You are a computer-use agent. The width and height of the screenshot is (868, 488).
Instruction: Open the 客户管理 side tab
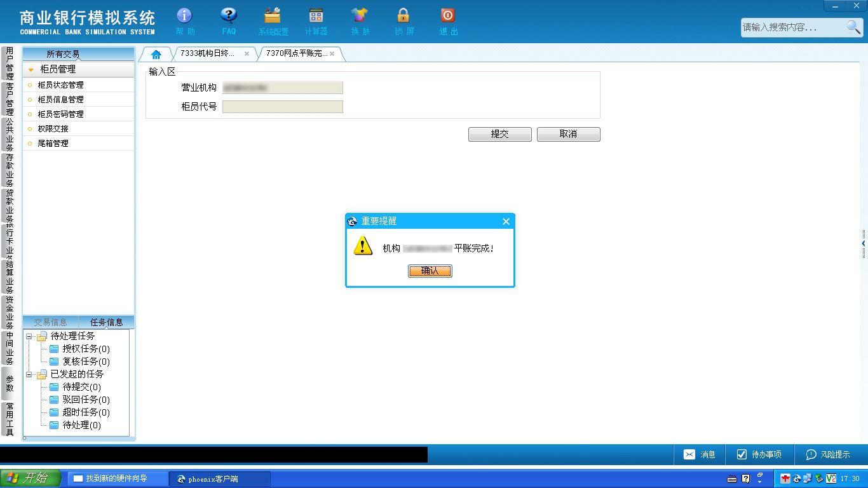9,99
